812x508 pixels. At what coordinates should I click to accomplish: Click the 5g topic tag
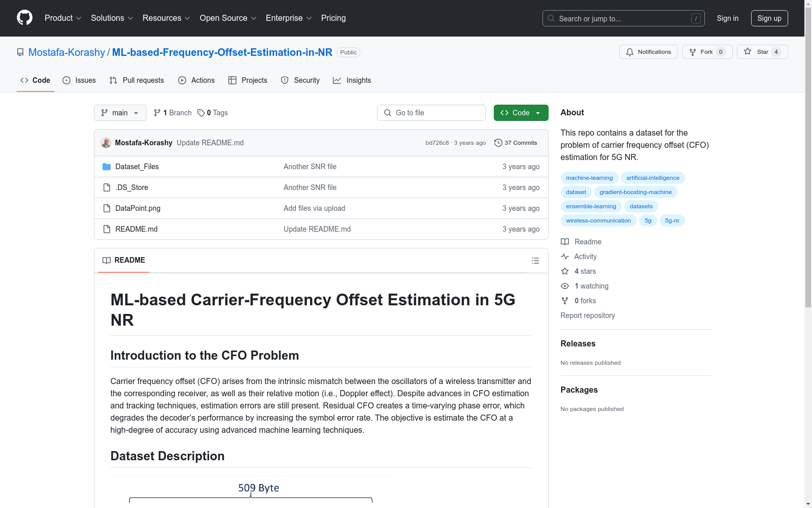point(648,220)
